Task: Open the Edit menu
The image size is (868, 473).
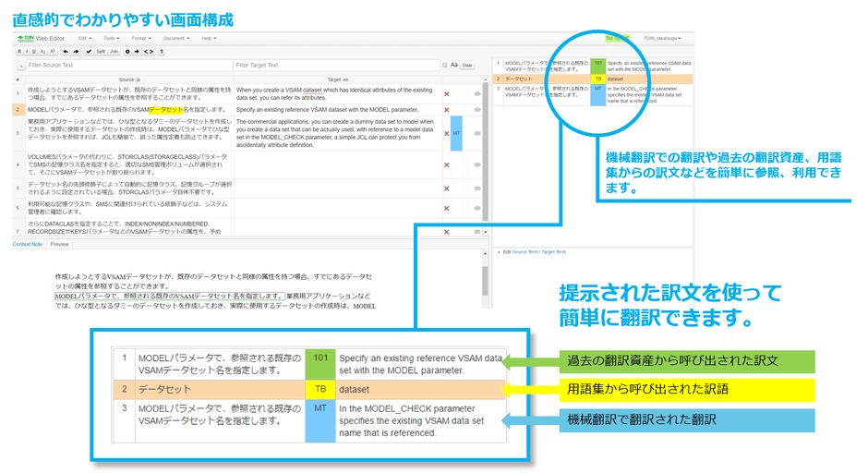Action: (x=84, y=39)
